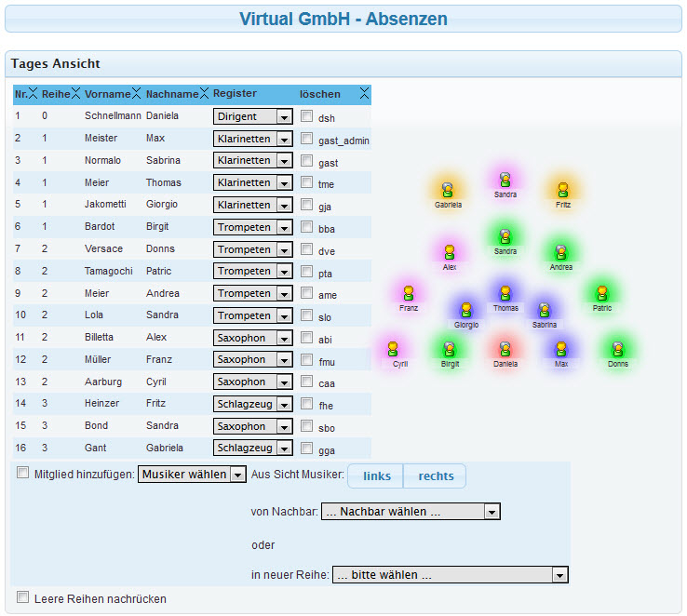Click the X icon beside Vorname header
The width and height of the screenshot is (687, 616).
(136, 93)
